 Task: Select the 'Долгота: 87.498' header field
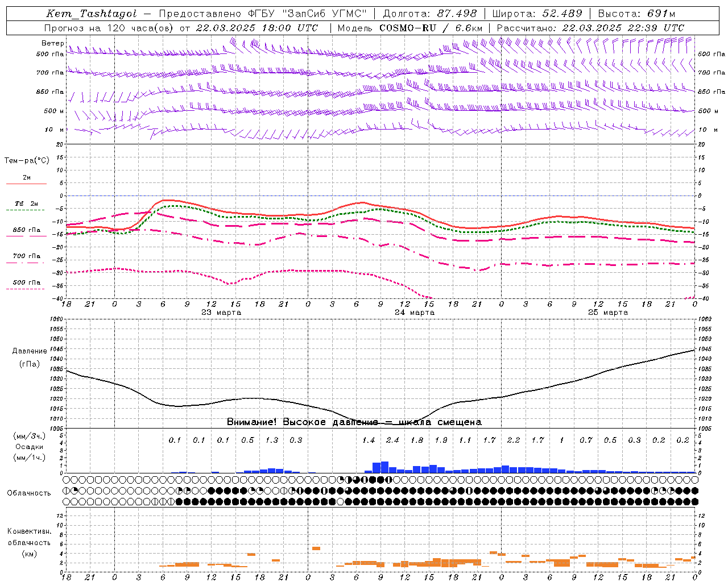430,14
